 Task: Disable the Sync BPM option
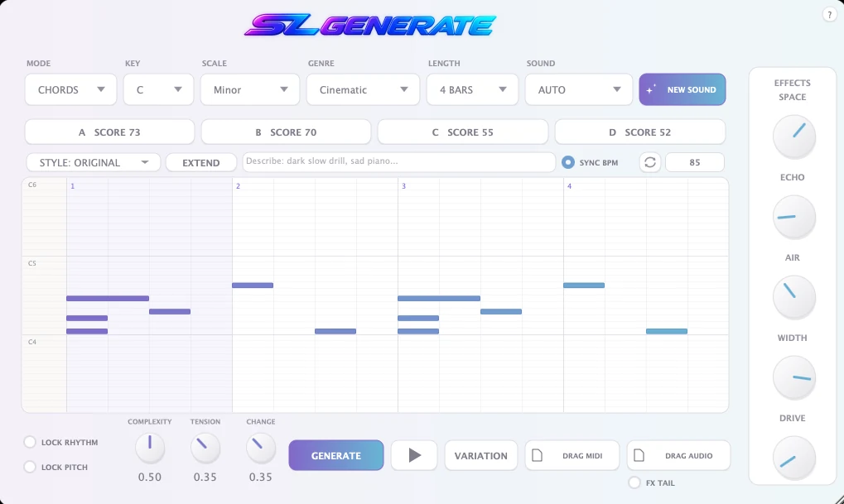coord(568,162)
